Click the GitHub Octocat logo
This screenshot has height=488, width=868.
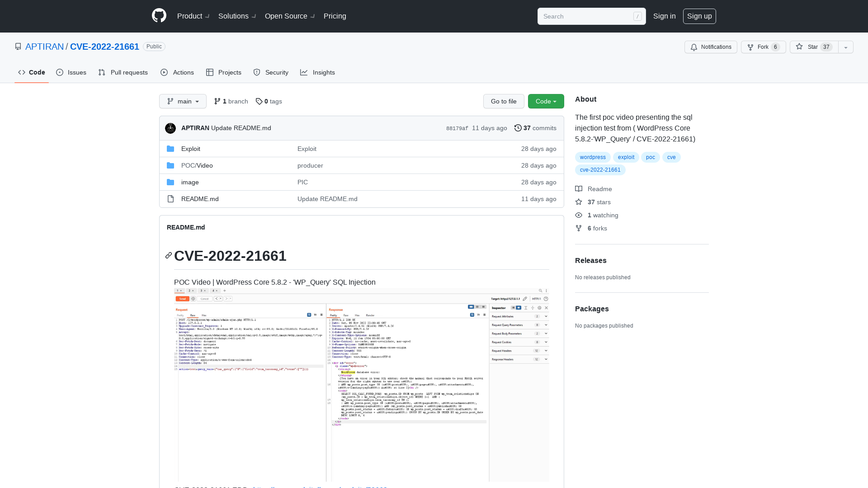pos(159,15)
